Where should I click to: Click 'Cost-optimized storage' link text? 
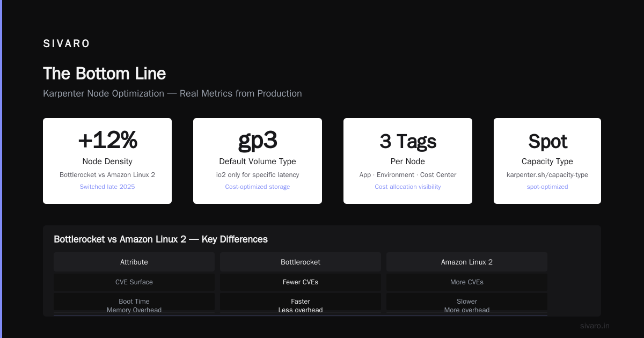pos(258,187)
